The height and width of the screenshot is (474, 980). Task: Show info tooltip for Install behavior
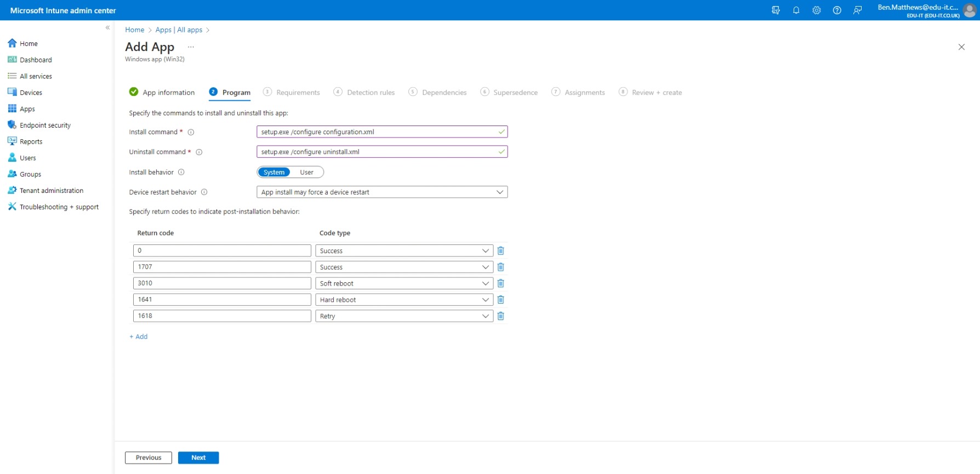tap(181, 172)
